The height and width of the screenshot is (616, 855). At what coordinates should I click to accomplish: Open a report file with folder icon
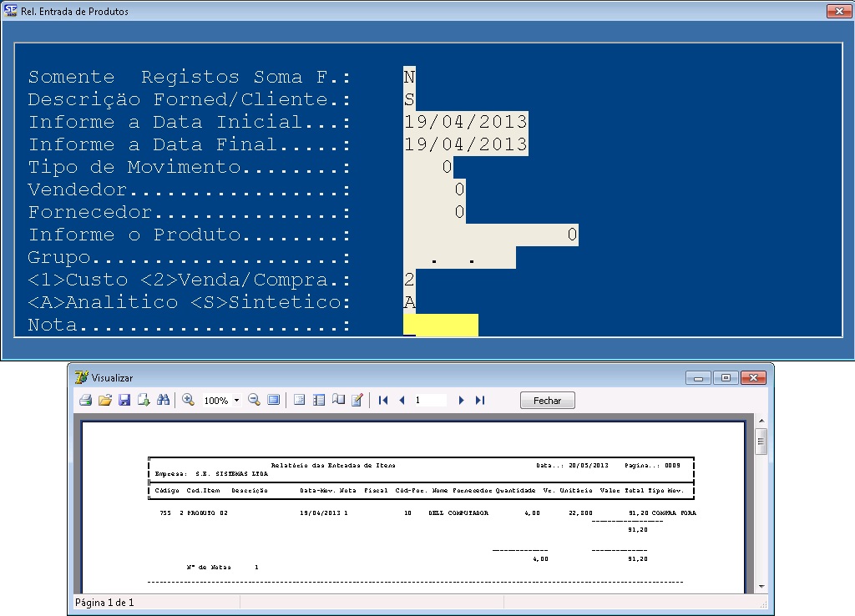pyautogui.click(x=104, y=401)
